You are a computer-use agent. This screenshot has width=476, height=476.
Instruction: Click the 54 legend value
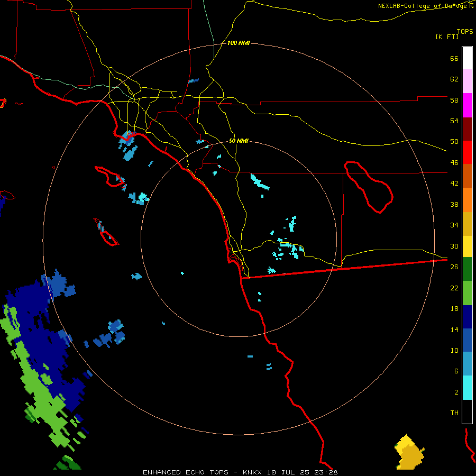(454, 121)
